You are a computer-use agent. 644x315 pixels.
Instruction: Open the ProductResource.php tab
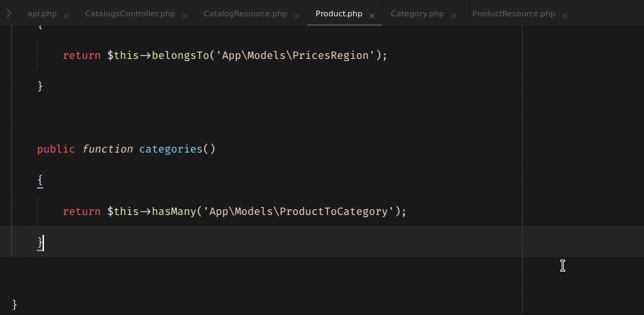point(513,13)
